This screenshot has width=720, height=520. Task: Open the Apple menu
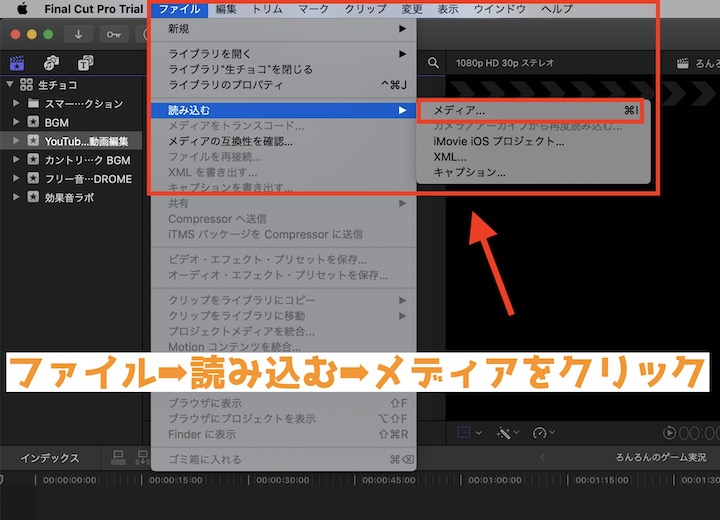tap(22, 9)
